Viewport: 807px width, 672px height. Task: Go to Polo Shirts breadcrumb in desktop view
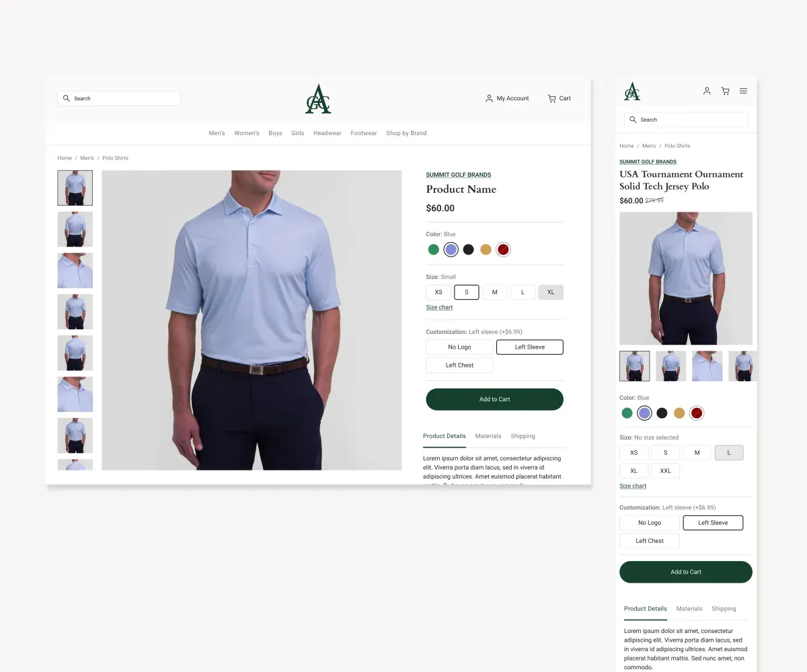[115, 158]
